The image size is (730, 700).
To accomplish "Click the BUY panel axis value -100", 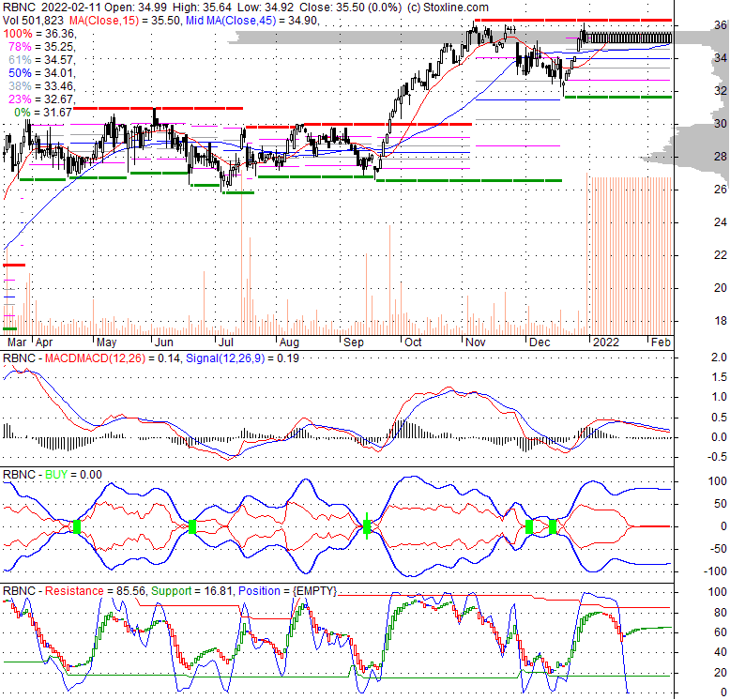I will tap(715, 571).
